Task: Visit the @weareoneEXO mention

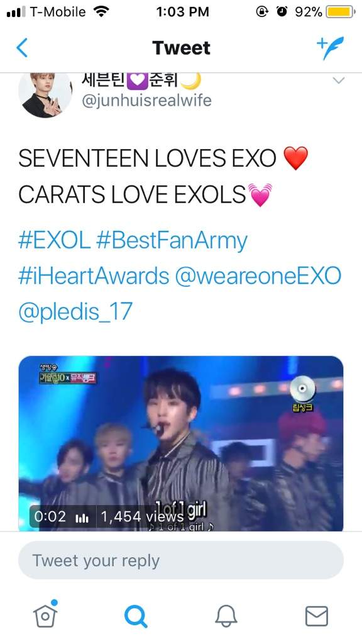Action: pyautogui.click(x=258, y=276)
